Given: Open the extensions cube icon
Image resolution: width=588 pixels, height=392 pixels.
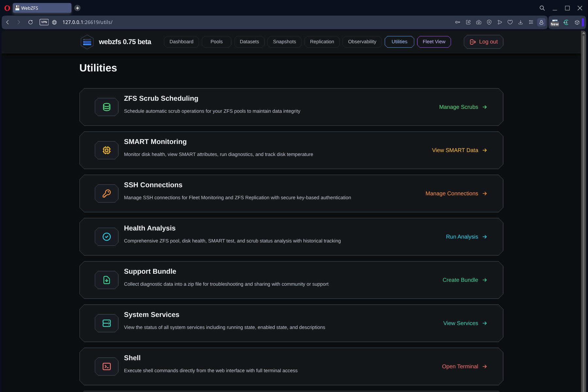Looking at the screenshot, I should (x=577, y=22).
